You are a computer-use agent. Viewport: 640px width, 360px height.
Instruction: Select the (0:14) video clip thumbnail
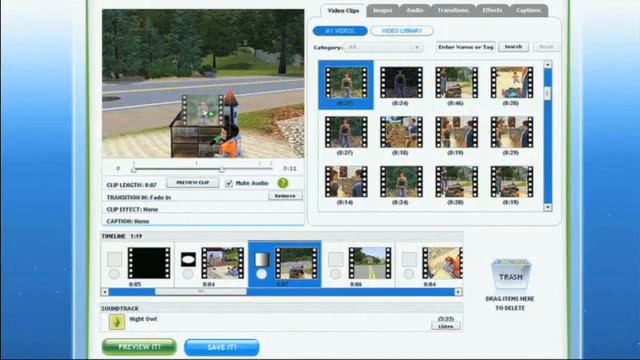coord(346,182)
